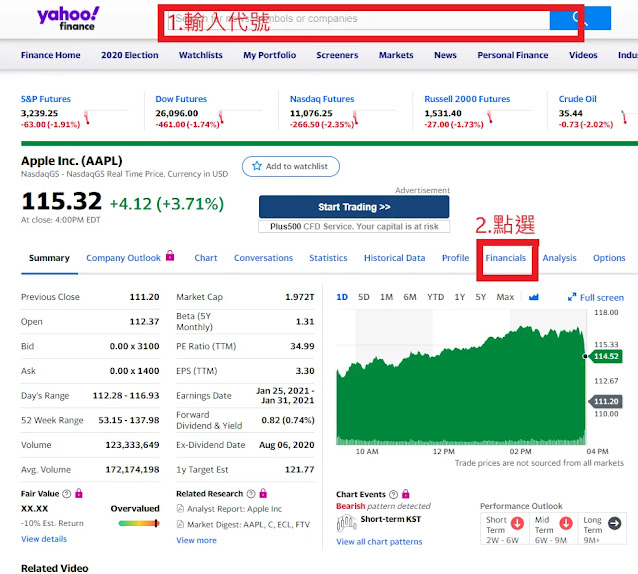
Task: Click the lock icon next to Chart Events
Action: [405, 494]
